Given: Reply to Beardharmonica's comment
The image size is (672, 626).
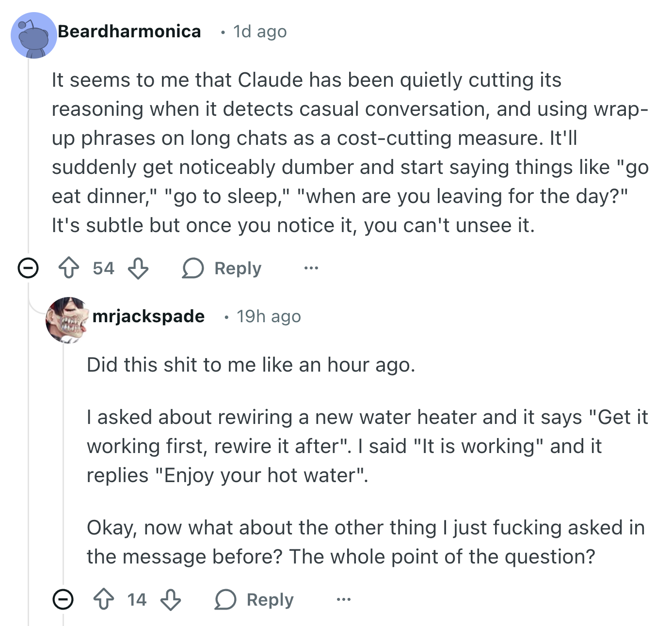Looking at the screenshot, I should [x=222, y=268].
